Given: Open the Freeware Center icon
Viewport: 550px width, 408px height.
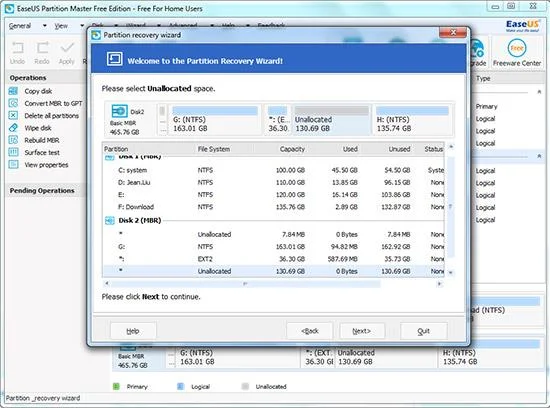Looking at the screenshot, I should pos(517,48).
